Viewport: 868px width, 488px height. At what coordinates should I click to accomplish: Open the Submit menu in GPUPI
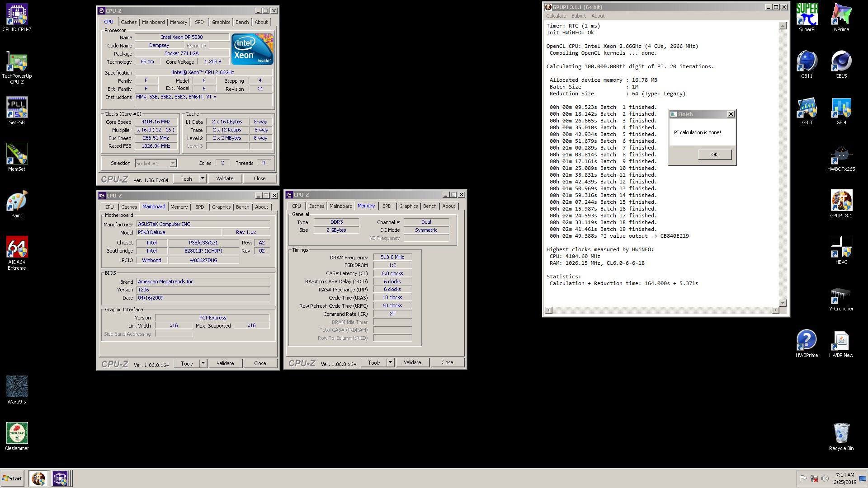click(x=579, y=16)
